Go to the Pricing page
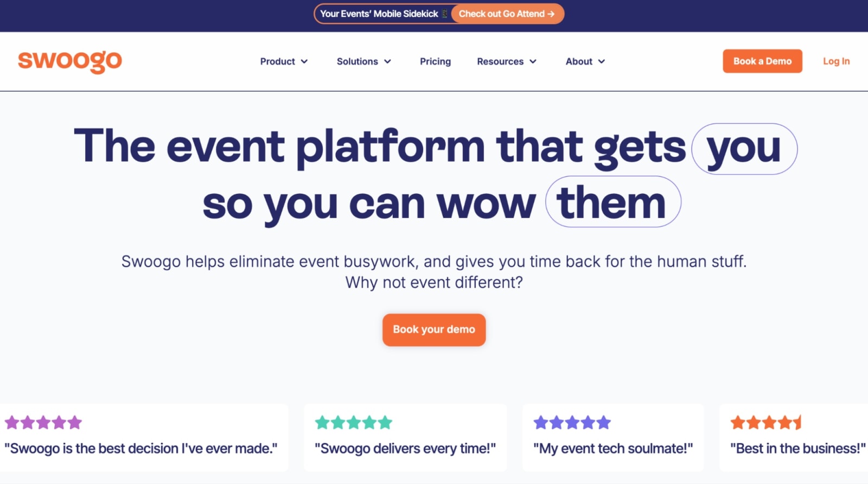Image resolution: width=868 pixels, height=484 pixels. [x=435, y=61]
